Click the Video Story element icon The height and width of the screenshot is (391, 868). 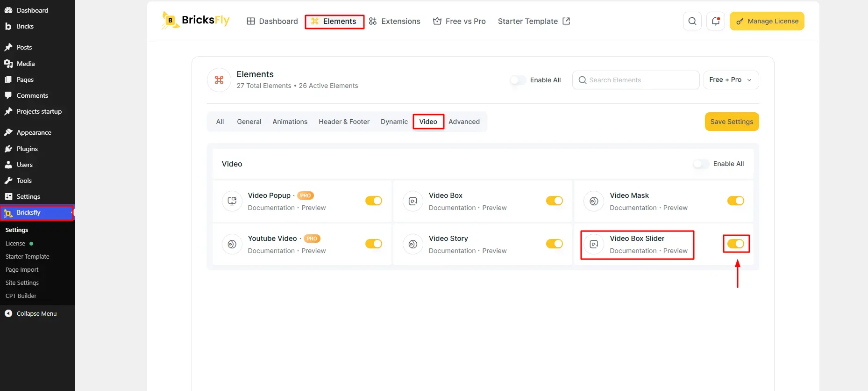click(x=413, y=244)
